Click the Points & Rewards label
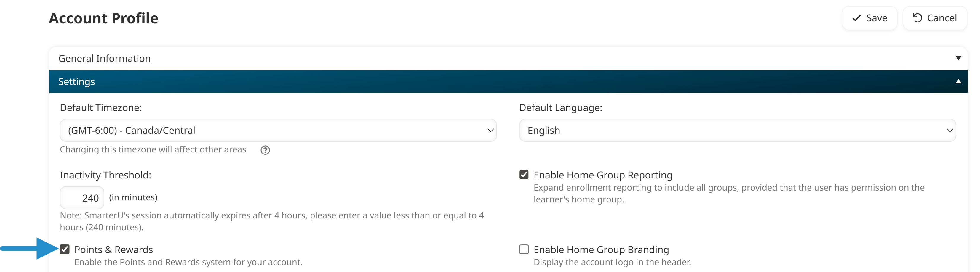 point(113,250)
